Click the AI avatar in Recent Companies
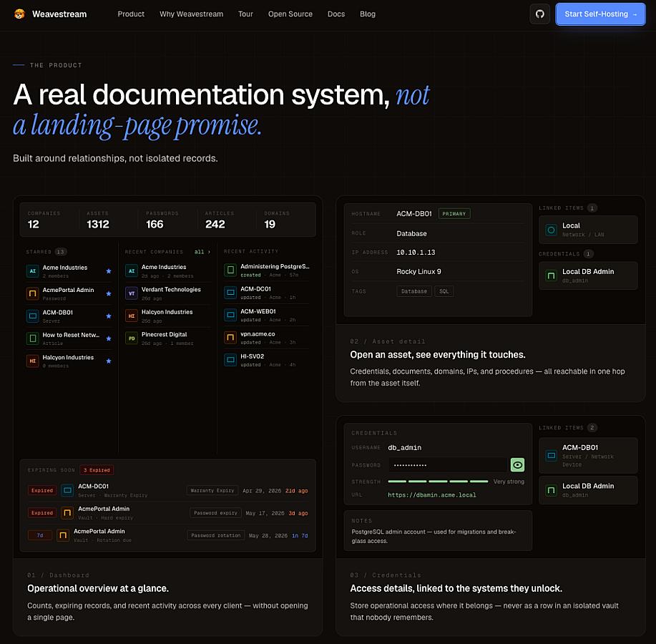The height and width of the screenshot is (644, 656). point(132,270)
